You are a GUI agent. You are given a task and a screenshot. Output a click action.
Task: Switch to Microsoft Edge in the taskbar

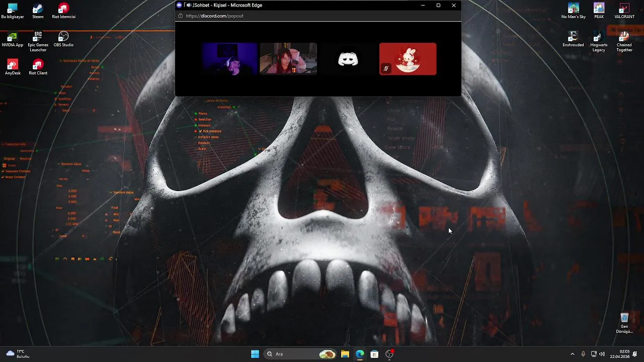[x=360, y=354]
